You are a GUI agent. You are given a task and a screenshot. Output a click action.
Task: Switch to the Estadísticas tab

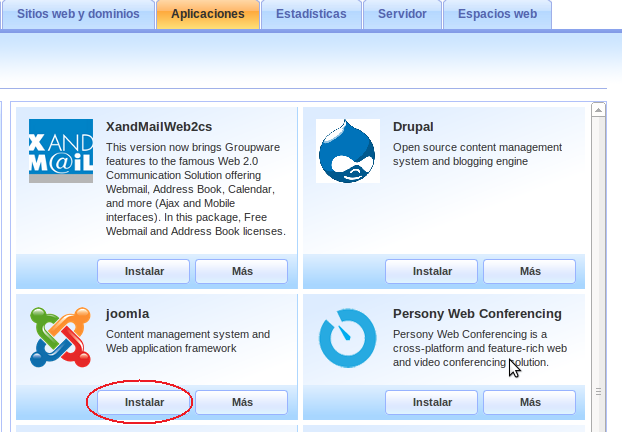coord(311,14)
